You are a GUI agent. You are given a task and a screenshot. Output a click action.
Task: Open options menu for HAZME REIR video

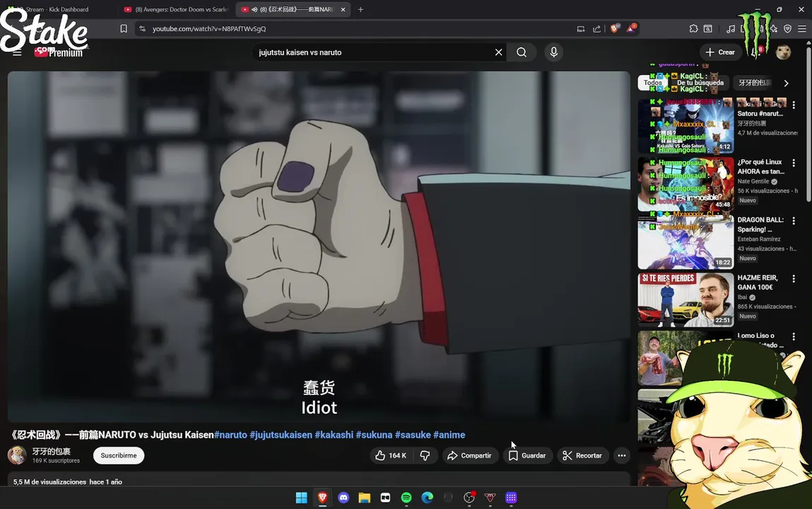pos(794,279)
